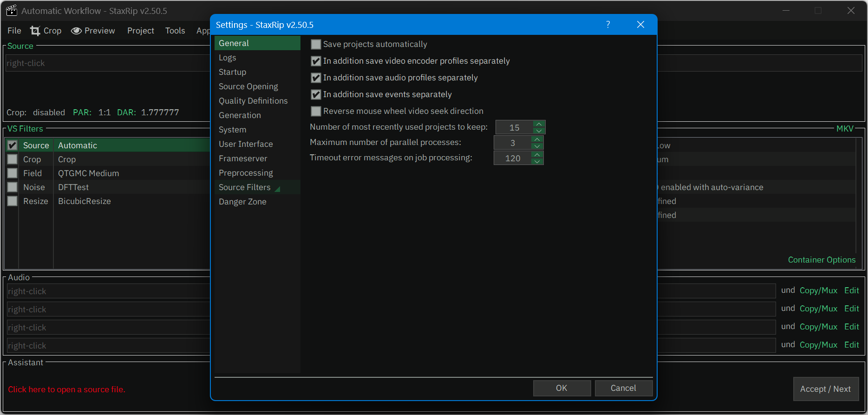Image resolution: width=868 pixels, height=415 pixels.
Task: Decrease maximum parallel processes value
Action: tap(537, 146)
